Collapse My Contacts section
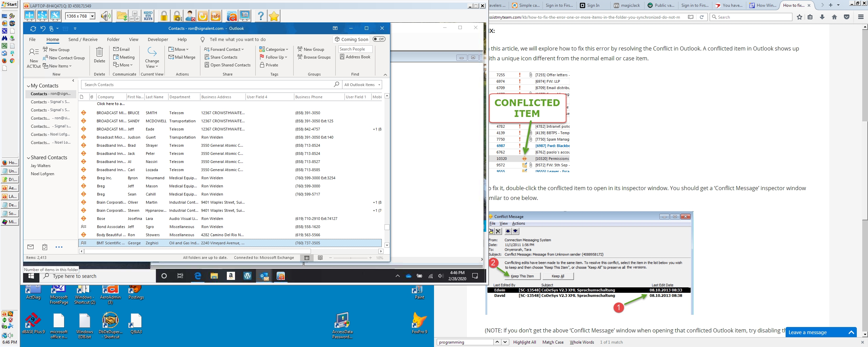The width and height of the screenshot is (868, 347). pos(28,86)
